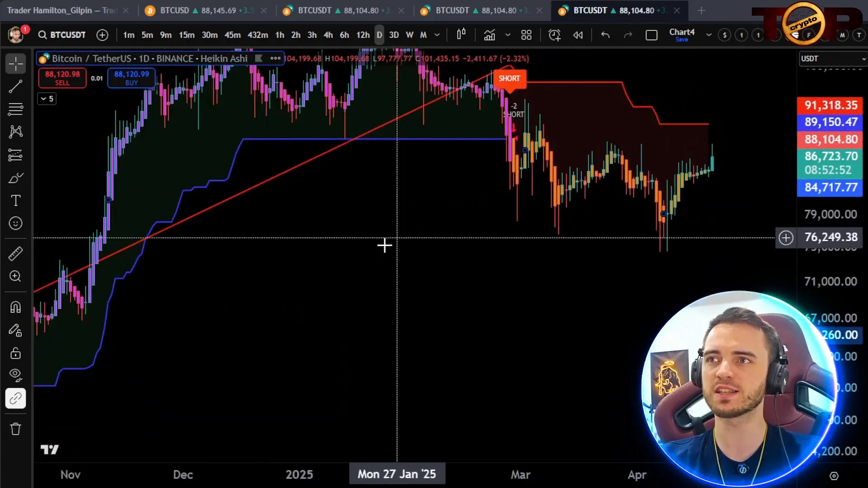Open the chart legend more options
This screenshot has width=868, height=488.
tap(275, 58)
